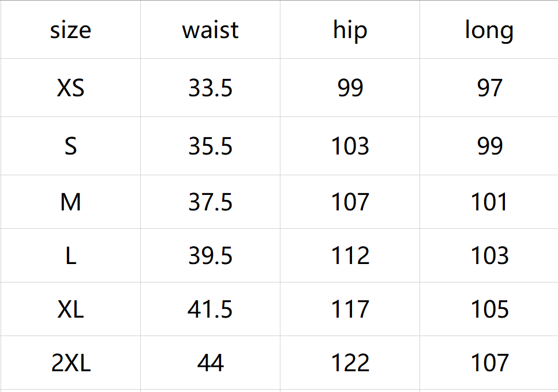Viewport: 558px width, 392px height.
Task: Select the waist value 44 cell
Action: (210, 363)
